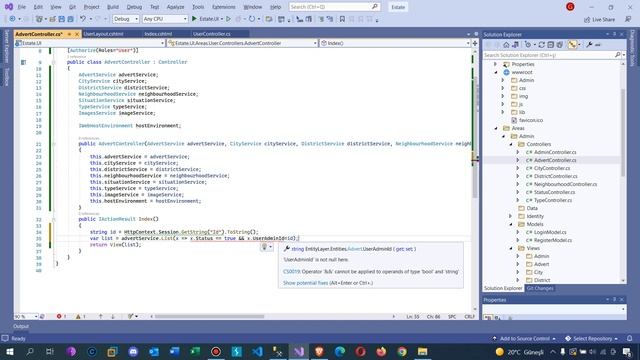Click Add to Source Control
The image size is (640, 360).
[x=524, y=338]
